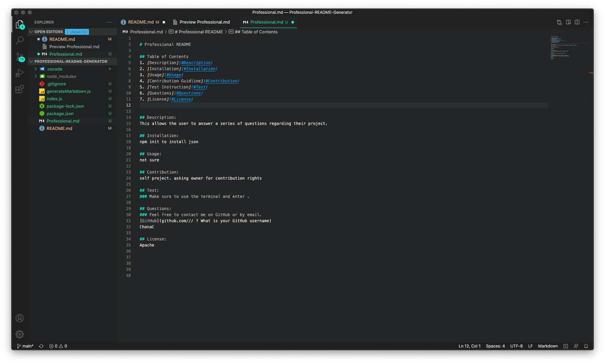Open a new terminal from the status bar
The image size is (605, 364).
(565, 346)
